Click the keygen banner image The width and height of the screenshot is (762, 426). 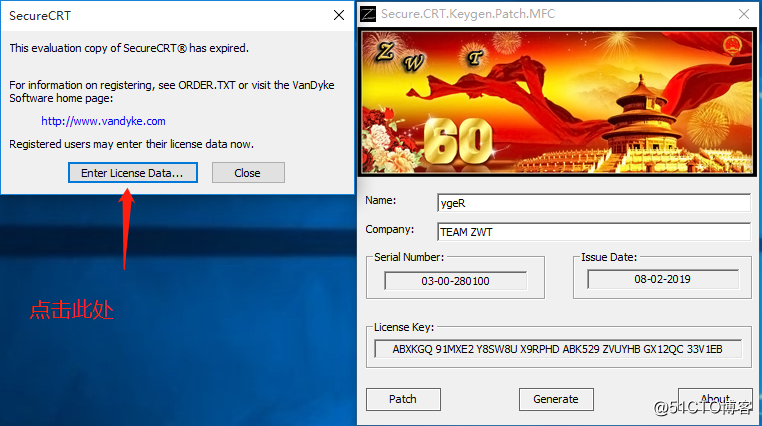coord(557,102)
